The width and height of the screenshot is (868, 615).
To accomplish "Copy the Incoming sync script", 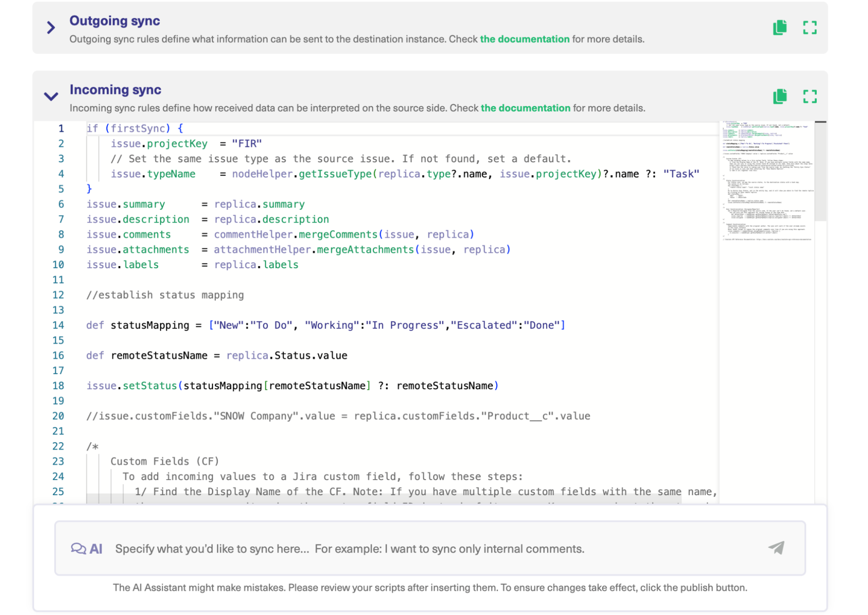I will click(x=779, y=96).
